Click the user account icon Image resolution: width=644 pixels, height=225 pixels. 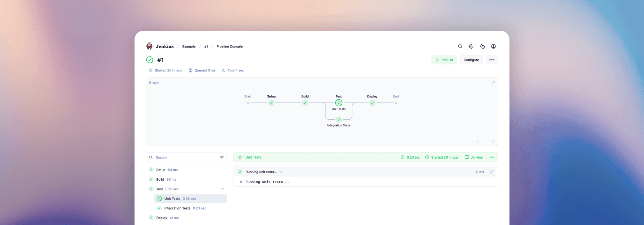(493, 46)
